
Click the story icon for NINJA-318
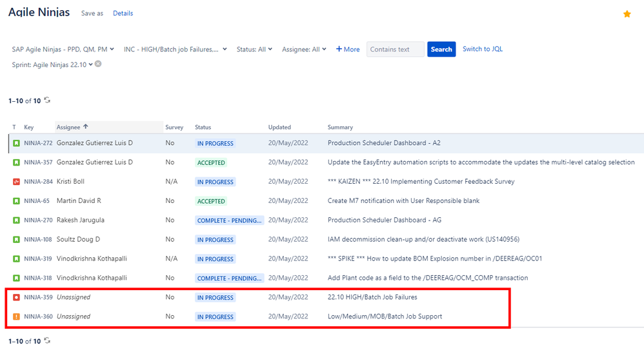pos(16,278)
